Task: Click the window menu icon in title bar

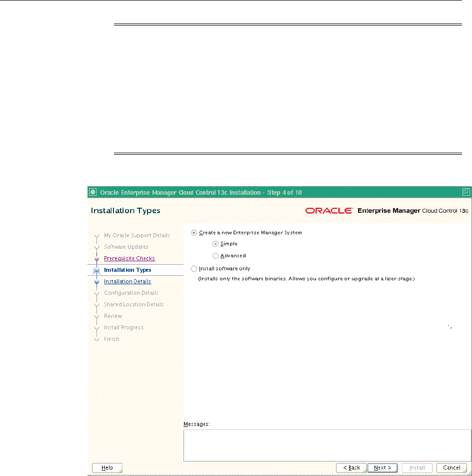Action: pyautogui.click(x=93, y=192)
